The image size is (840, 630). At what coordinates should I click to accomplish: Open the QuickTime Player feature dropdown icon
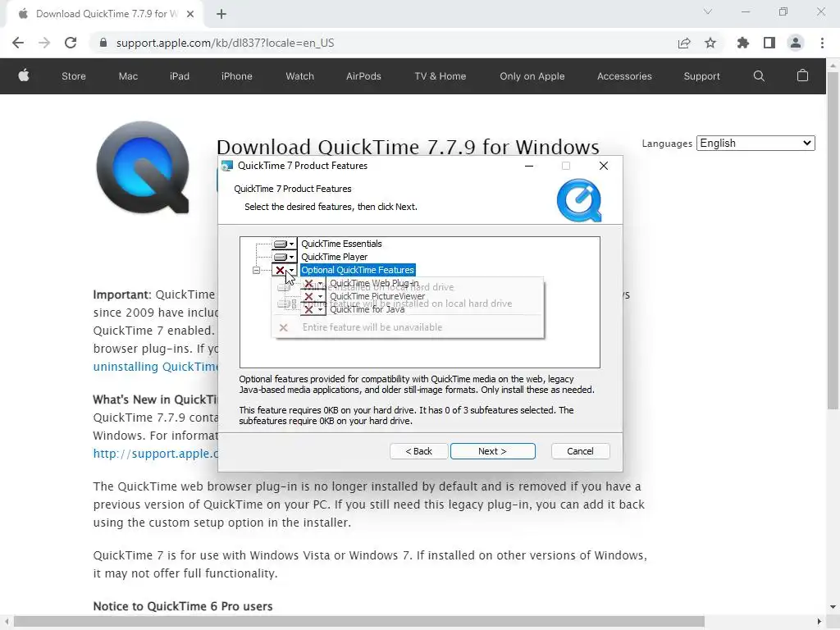pyautogui.click(x=284, y=257)
